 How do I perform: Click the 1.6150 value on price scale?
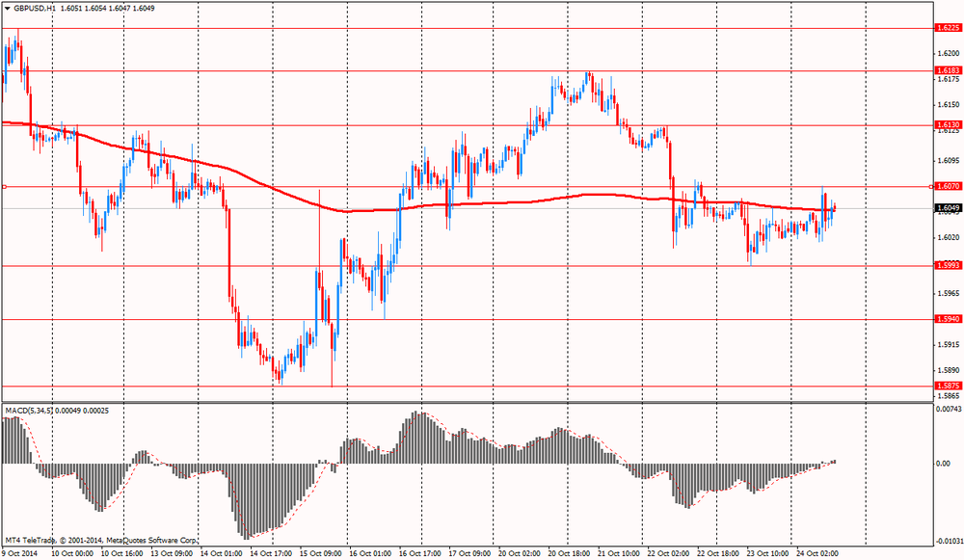tap(949, 104)
